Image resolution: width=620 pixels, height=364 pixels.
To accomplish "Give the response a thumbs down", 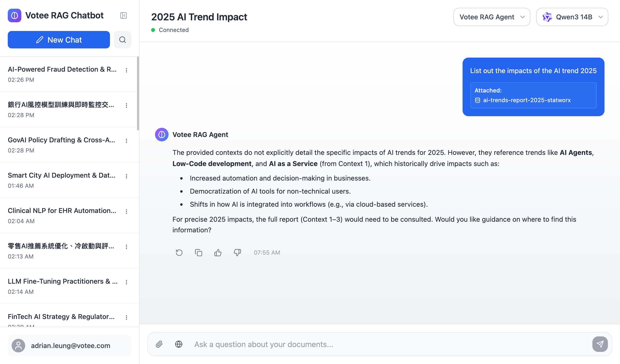I will tap(237, 253).
